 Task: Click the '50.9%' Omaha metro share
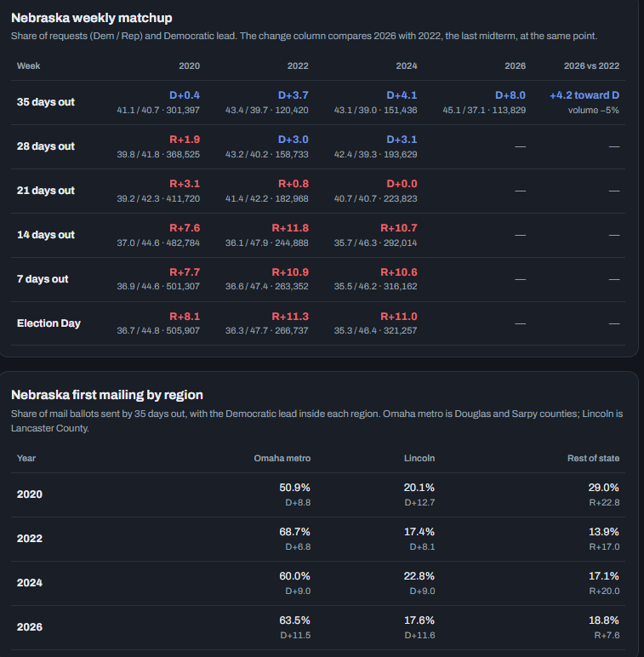click(295, 488)
